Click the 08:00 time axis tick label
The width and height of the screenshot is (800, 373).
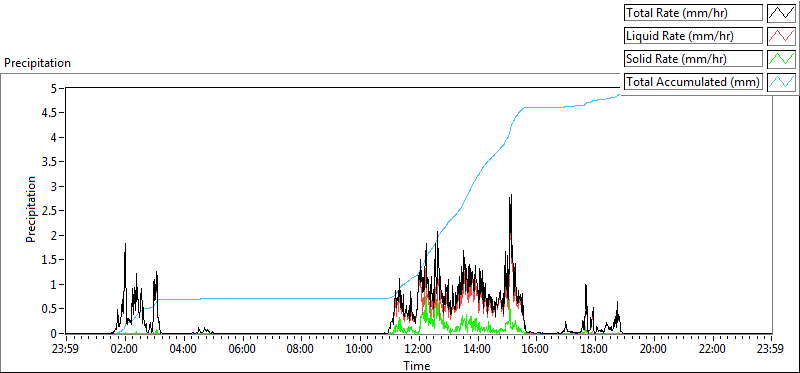[x=301, y=350]
